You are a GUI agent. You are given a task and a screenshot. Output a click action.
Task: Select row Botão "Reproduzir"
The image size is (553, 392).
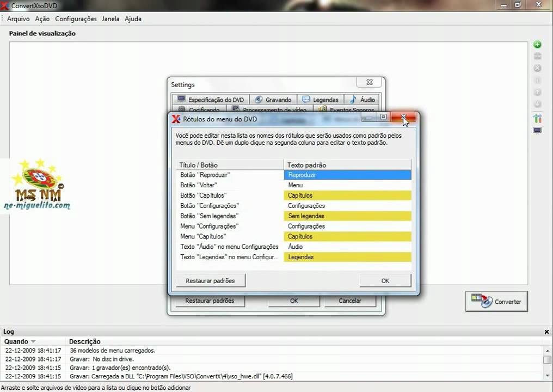(x=230, y=175)
